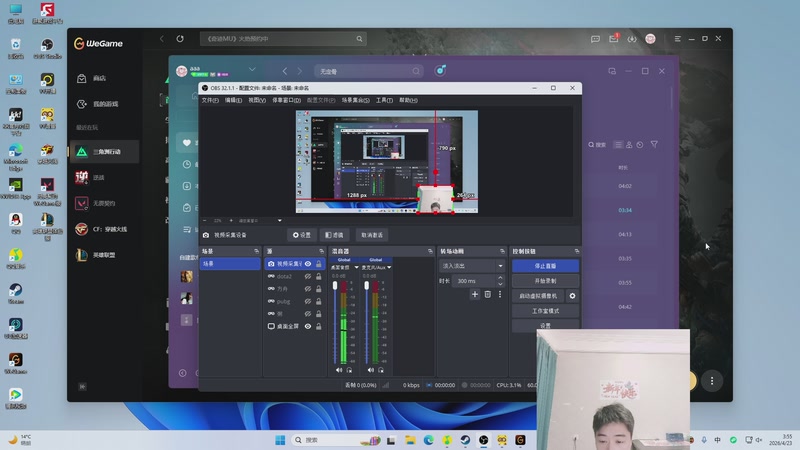Click 开始录制 to start recording
The image size is (800, 450).
point(545,281)
